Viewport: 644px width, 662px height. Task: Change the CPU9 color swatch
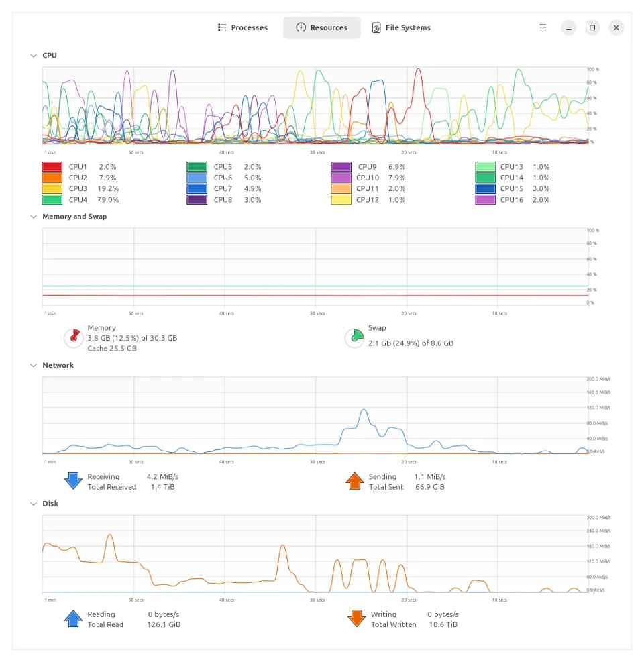[341, 167]
